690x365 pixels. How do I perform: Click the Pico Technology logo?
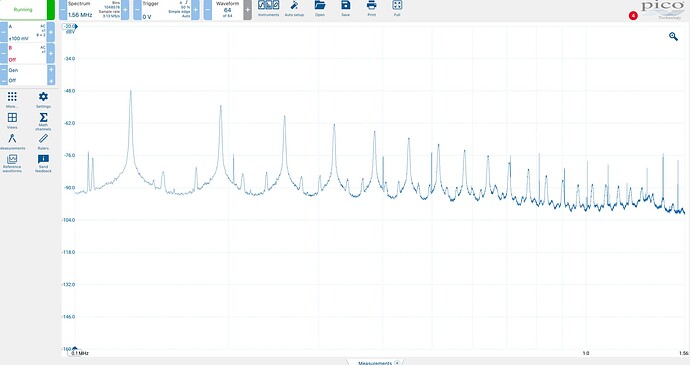click(663, 10)
